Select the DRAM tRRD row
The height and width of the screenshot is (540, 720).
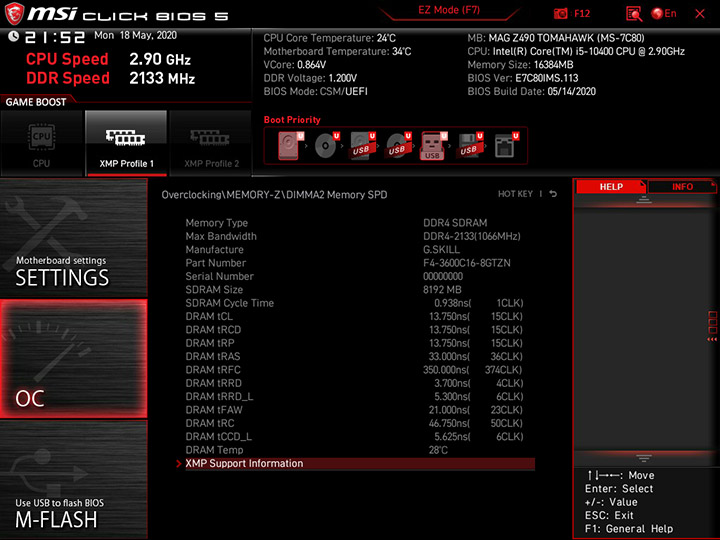pyautogui.click(x=360, y=383)
